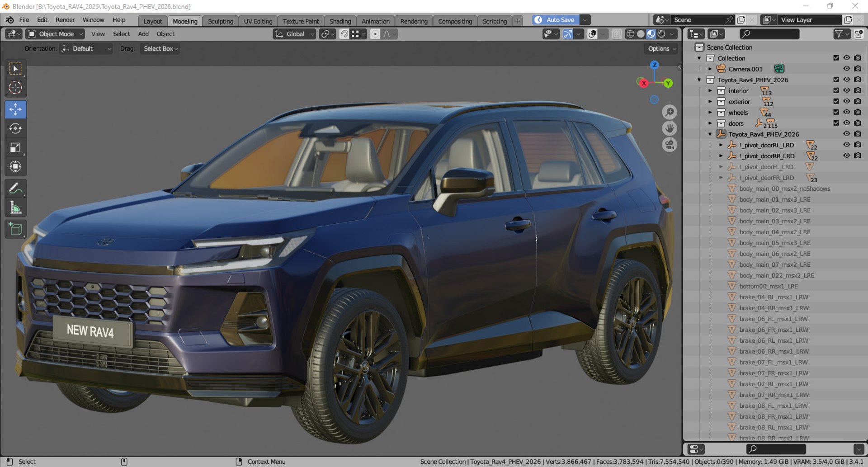
Task: Select brake_06_FL_msx1_LRW in outliner
Action: [774, 319]
